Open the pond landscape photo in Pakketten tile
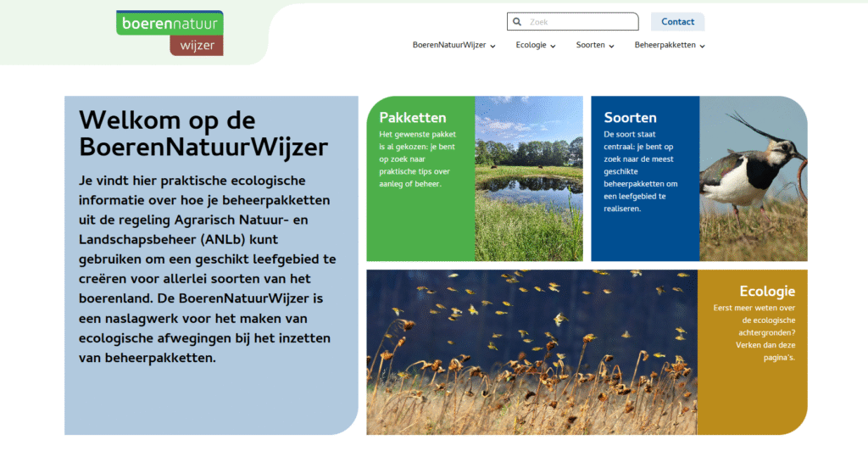Screen dimensions: 868x451 pyautogui.click(x=529, y=178)
